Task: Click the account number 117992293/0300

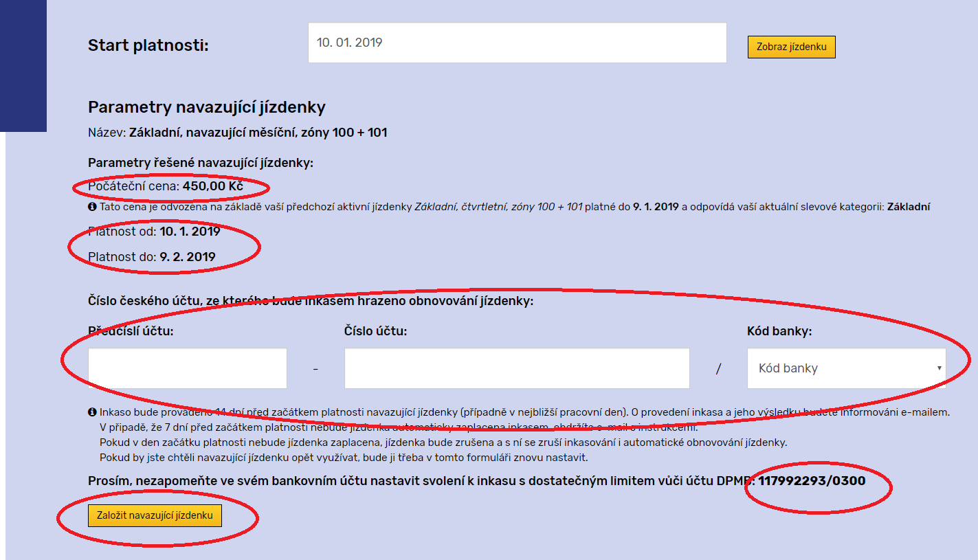Action: (x=812, y=481)
